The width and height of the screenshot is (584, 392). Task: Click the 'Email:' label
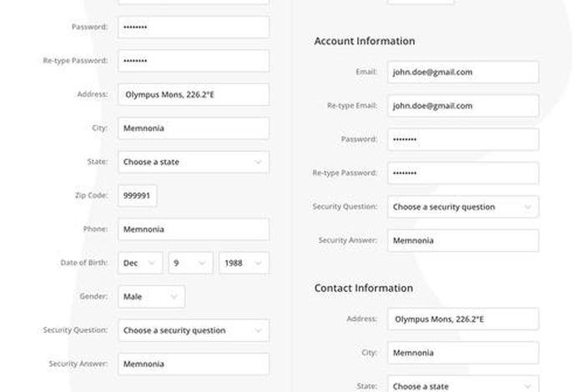pos(366,72)
